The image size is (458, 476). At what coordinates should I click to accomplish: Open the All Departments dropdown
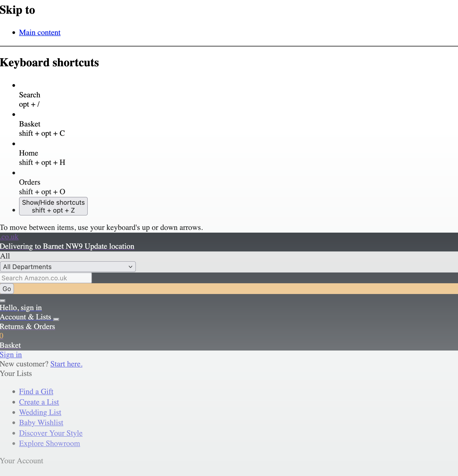point(68,267)
